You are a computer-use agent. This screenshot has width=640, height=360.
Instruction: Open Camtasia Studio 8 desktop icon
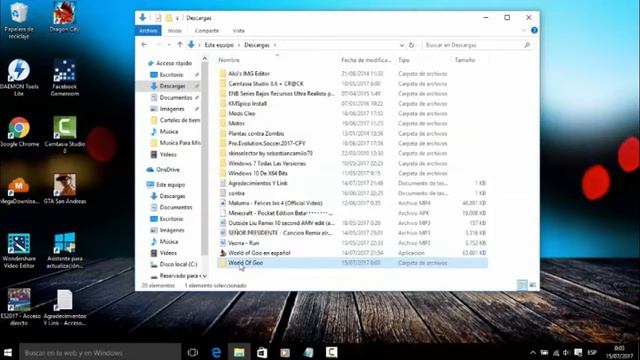tap(64, 135)
